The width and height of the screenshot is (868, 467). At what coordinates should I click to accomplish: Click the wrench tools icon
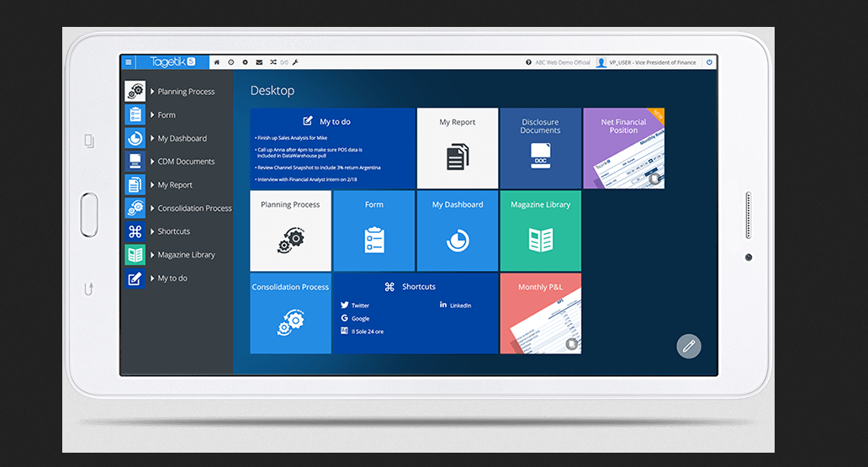(295, 62)
